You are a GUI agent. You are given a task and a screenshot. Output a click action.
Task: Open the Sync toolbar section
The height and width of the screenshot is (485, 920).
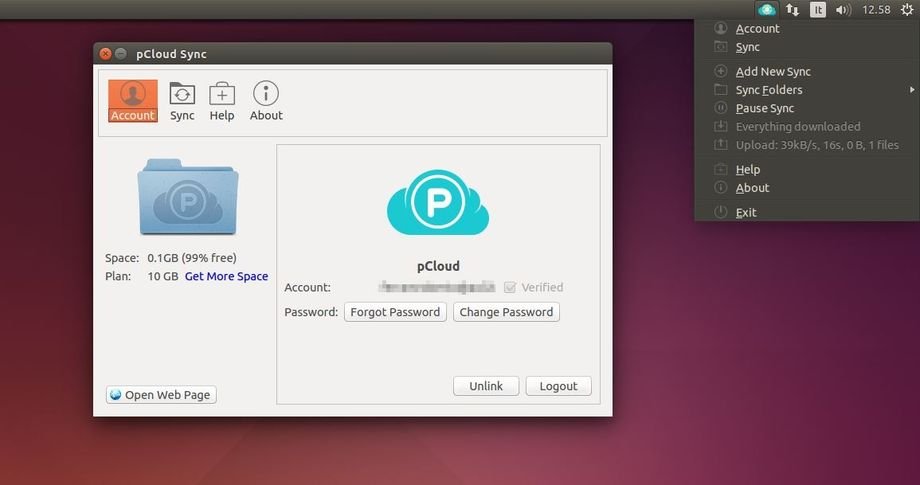pos(182,101)
